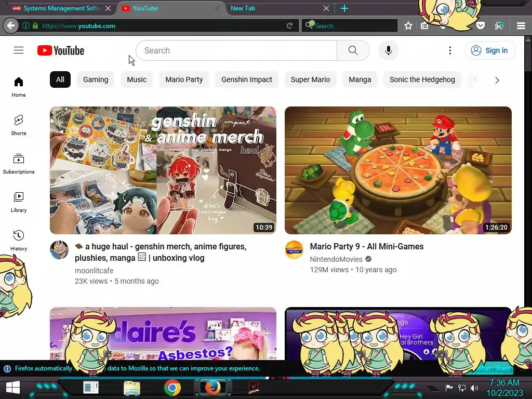This screenshot has width=532, height=399.
Task: Show more filter chips with right chevron
Action: [x=497, y=81]
